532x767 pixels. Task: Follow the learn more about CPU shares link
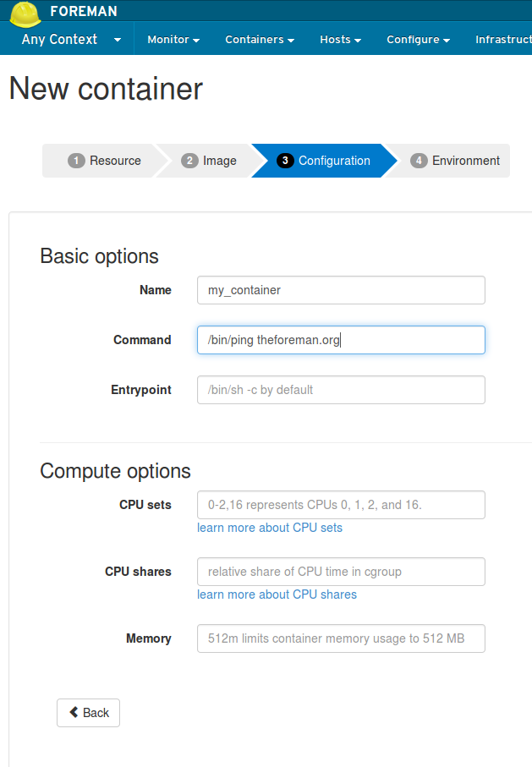click(x=277, y=594)
